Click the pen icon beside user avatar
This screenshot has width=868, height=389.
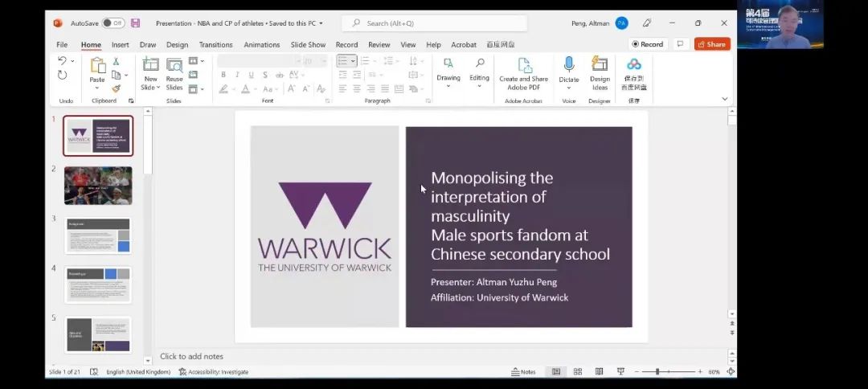(646, 23)
